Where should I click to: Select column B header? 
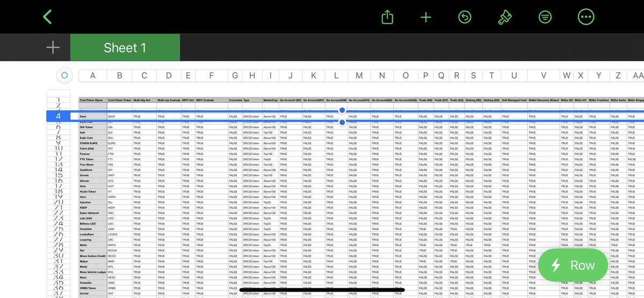point(120,75)
